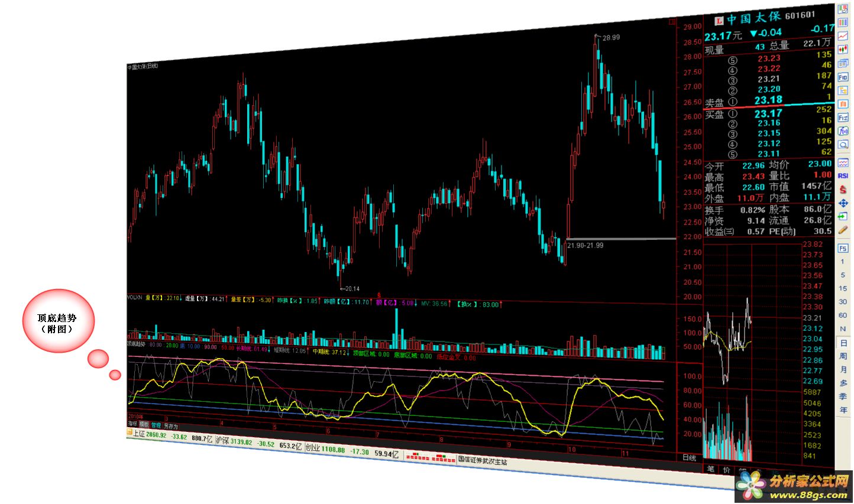Select the N custom period

click(843, 329)
